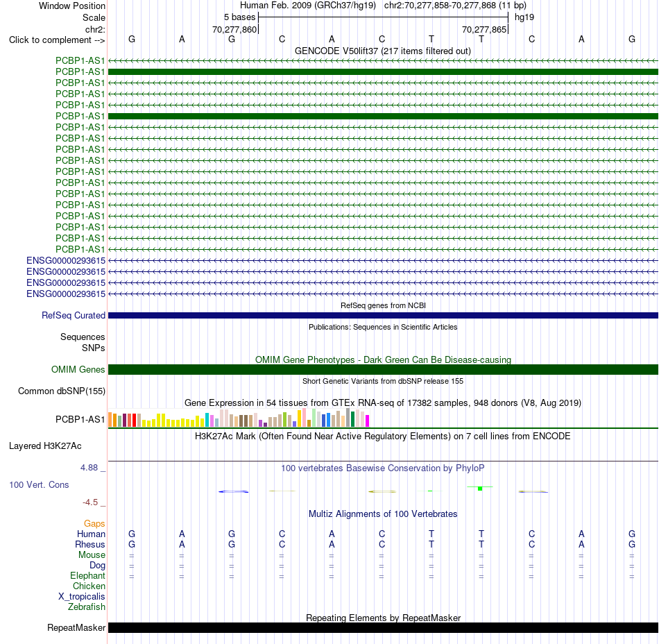Click the Human alignment row label
Viewport: 659px width, 644px height.
tap(91, 534)
